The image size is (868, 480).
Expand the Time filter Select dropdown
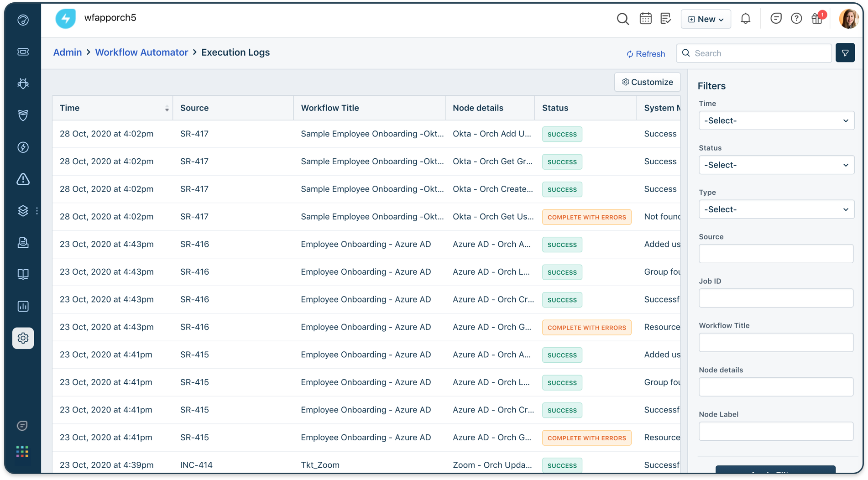pyautogui.click(x=776, y=120)
